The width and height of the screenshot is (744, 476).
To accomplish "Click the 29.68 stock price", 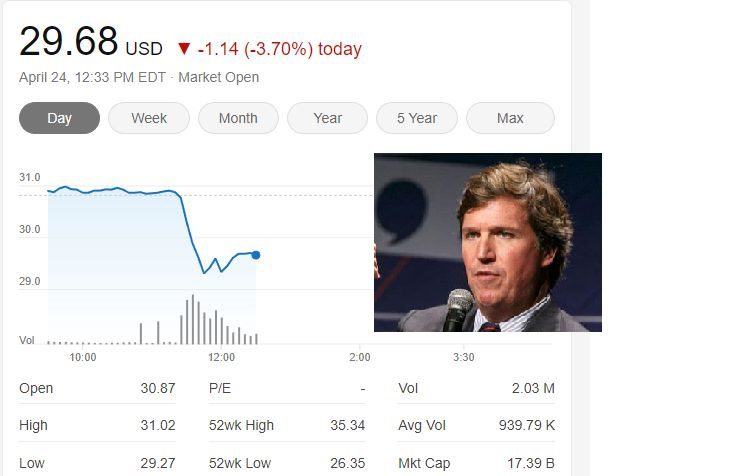I will 68,42.
